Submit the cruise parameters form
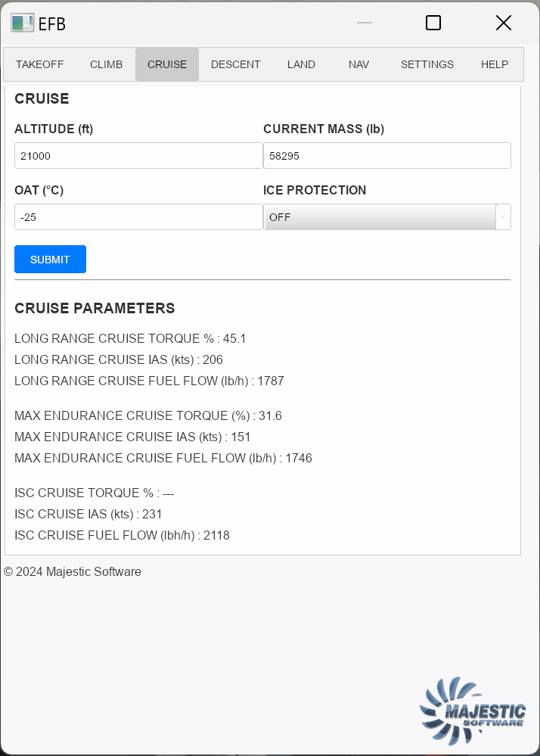Screen dimensions: 540x756 coord(50,260)
